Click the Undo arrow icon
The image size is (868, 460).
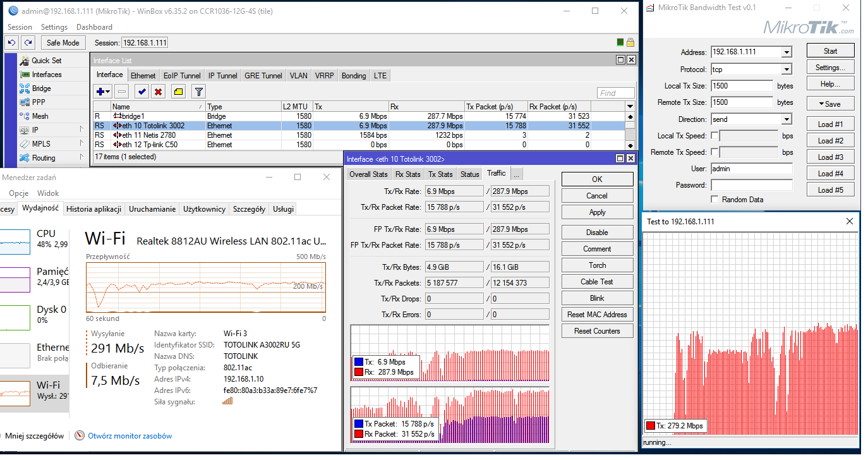coord(12,42)
